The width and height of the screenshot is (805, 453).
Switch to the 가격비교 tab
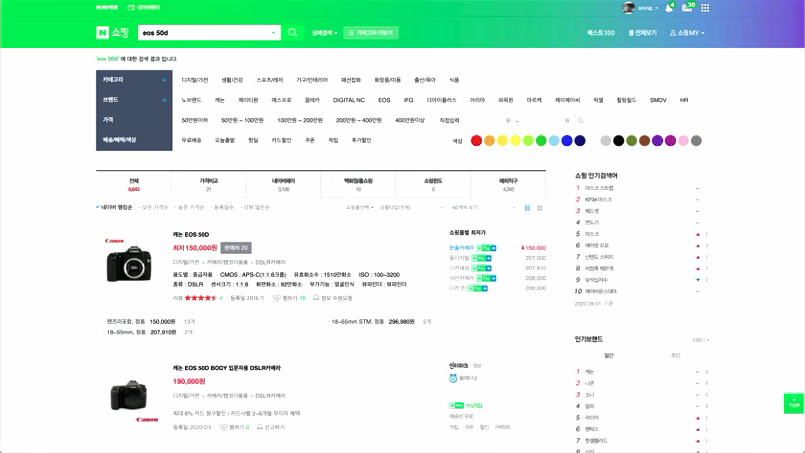pos(208,184)
